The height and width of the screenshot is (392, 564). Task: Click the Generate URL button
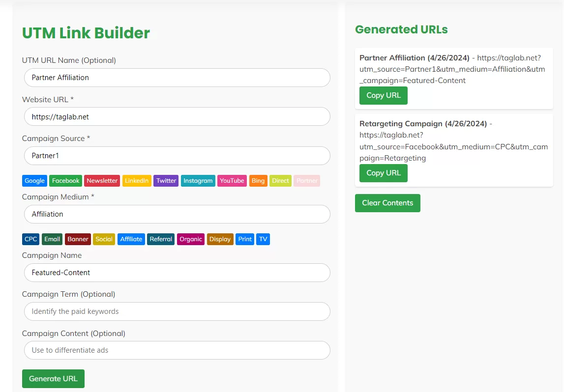(x=53, y=379)
